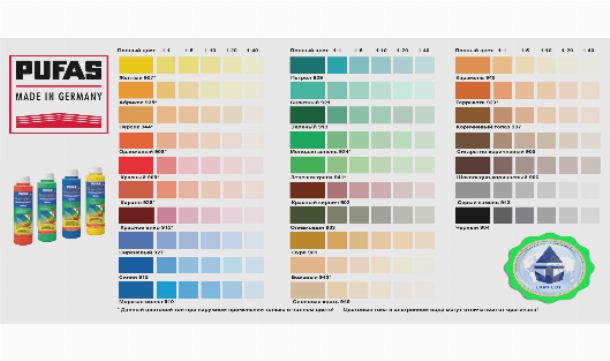The image size is (610, 361).
Task: Select the green tinting paste bottle
Action: coord(47,207)
